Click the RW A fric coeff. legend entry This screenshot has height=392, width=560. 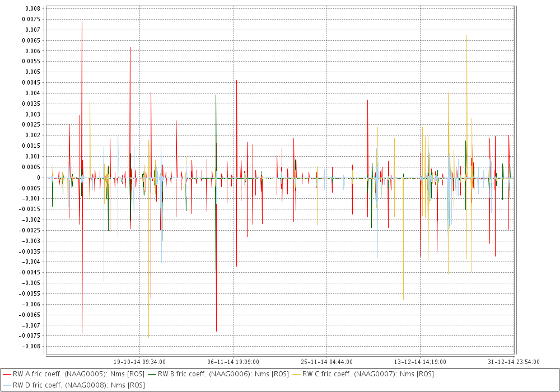[x=73, y=374]
